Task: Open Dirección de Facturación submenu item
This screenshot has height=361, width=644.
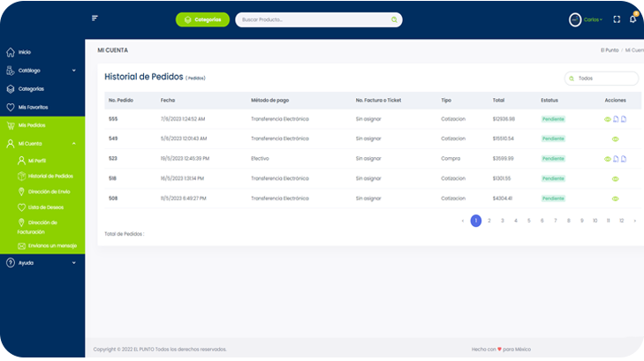Action: coord(38,227)
